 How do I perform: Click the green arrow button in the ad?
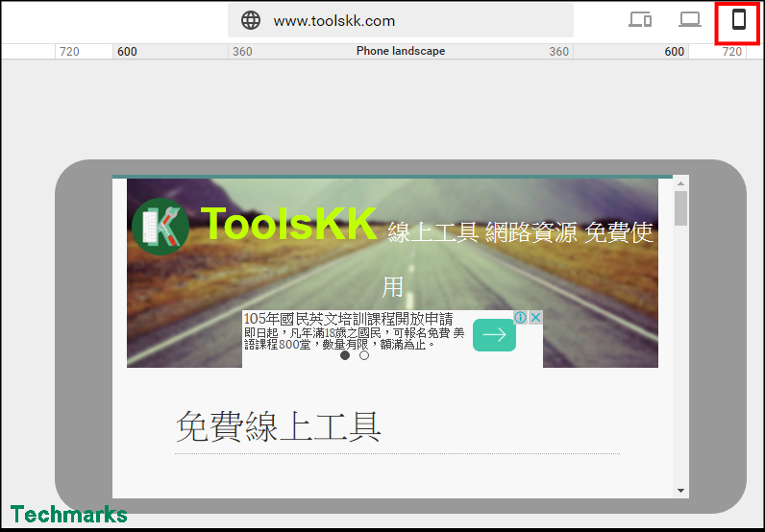494,334
